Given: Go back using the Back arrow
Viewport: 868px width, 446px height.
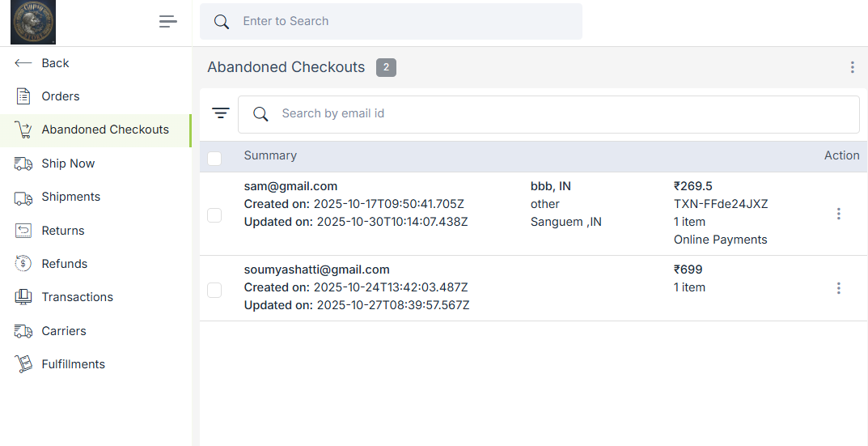Looking at the screenshot, I should pos(23,63).
